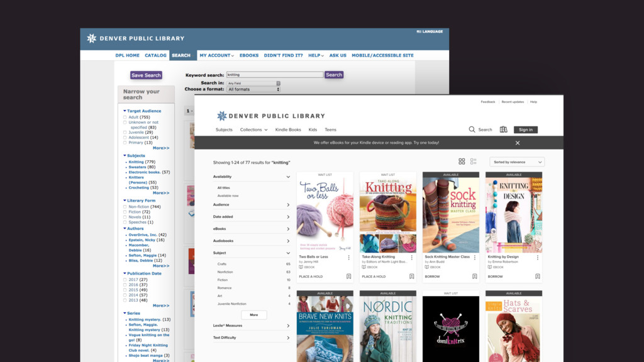644x362 pixels.
Task: Check the Non-fiction literary form checkbox
Action: (125, 207)
